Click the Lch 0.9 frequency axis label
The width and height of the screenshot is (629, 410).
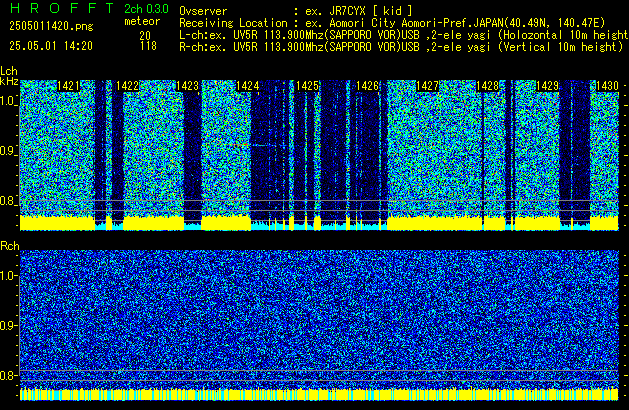coord(8,151)
